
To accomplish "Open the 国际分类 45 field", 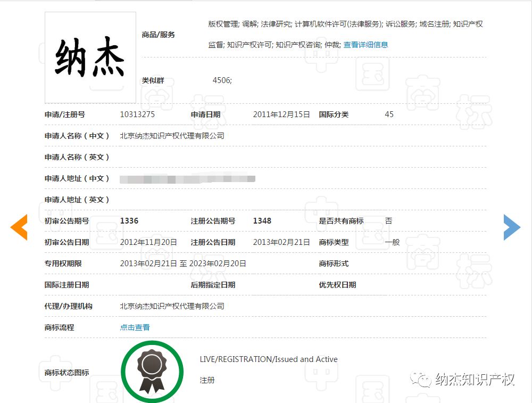I will point(389,114).
